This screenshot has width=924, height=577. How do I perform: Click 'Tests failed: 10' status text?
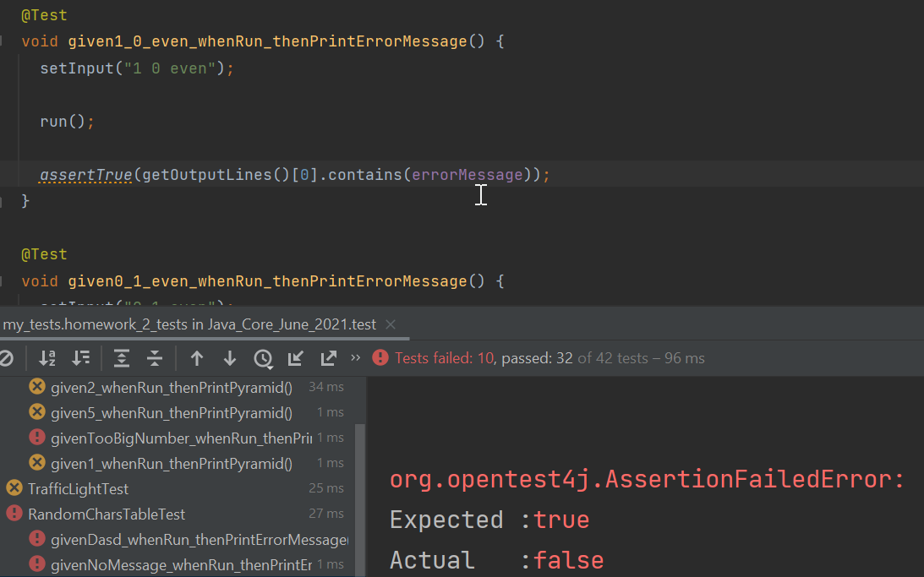pos(445,358)
